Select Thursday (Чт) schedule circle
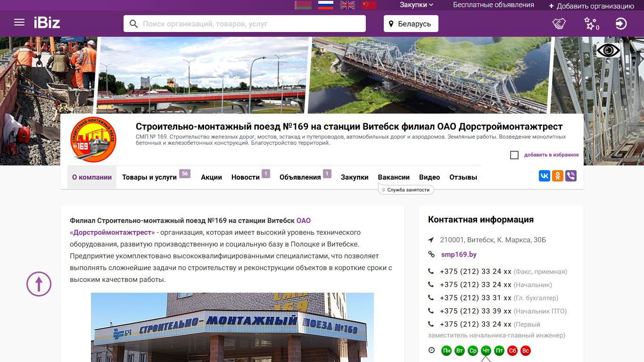 (x=486, y=351)
